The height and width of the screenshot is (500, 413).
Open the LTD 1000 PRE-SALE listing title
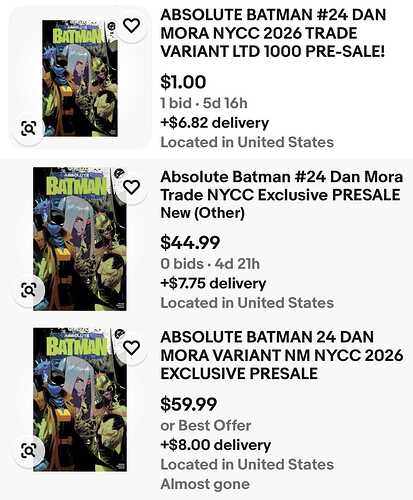pyautogui.click(x=273, y=33)
